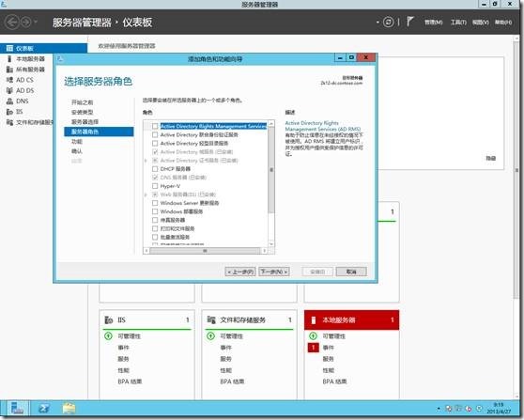Viewport: 524px width, 420px height.
Task: Open the notifications flag icon
Action: (410, 22)
